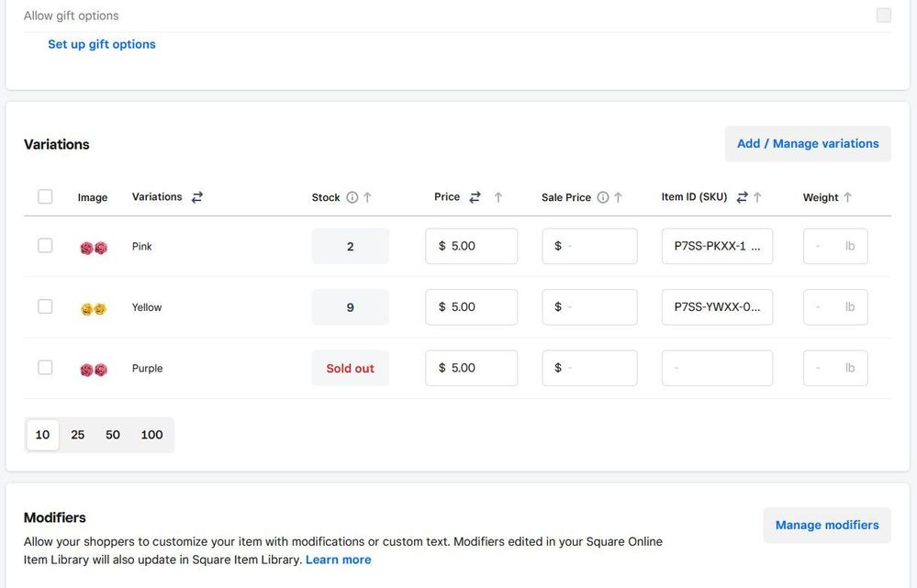
Task: Click the Stock info icon
Action: (352, 197)
